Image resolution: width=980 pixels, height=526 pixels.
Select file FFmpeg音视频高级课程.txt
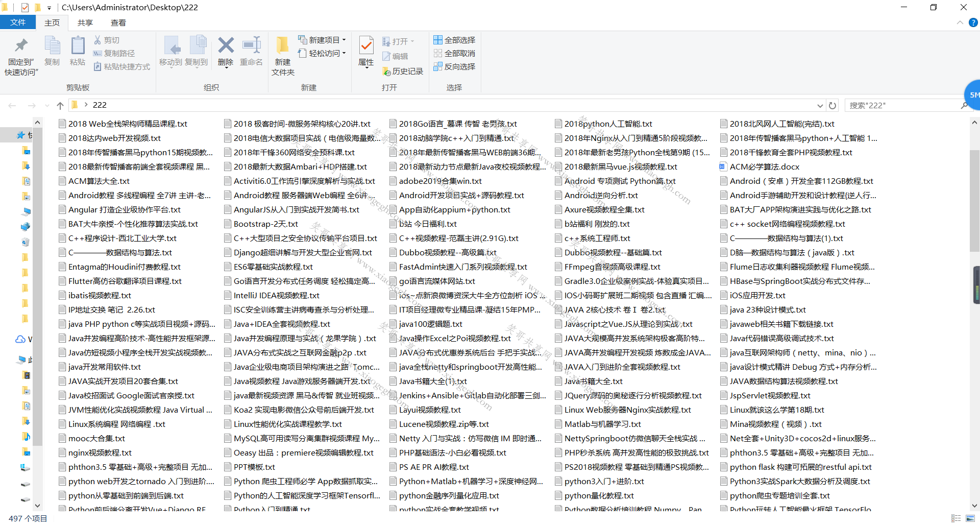(x=608, y=267)
